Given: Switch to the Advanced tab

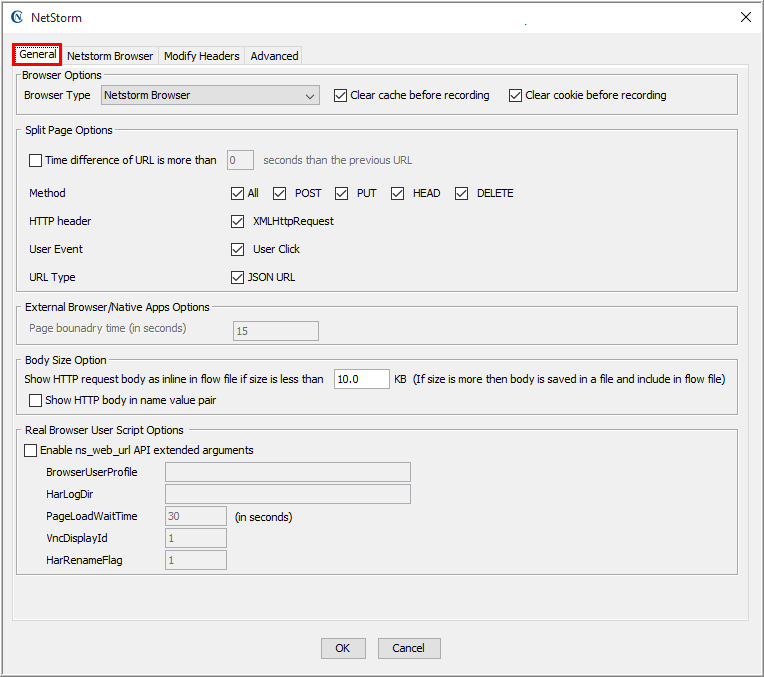Looking at the screenshot, I should point(274,56).
